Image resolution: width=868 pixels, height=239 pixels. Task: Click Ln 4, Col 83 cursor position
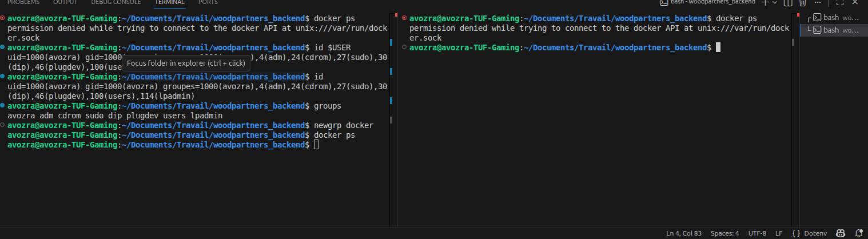point(684,233)
